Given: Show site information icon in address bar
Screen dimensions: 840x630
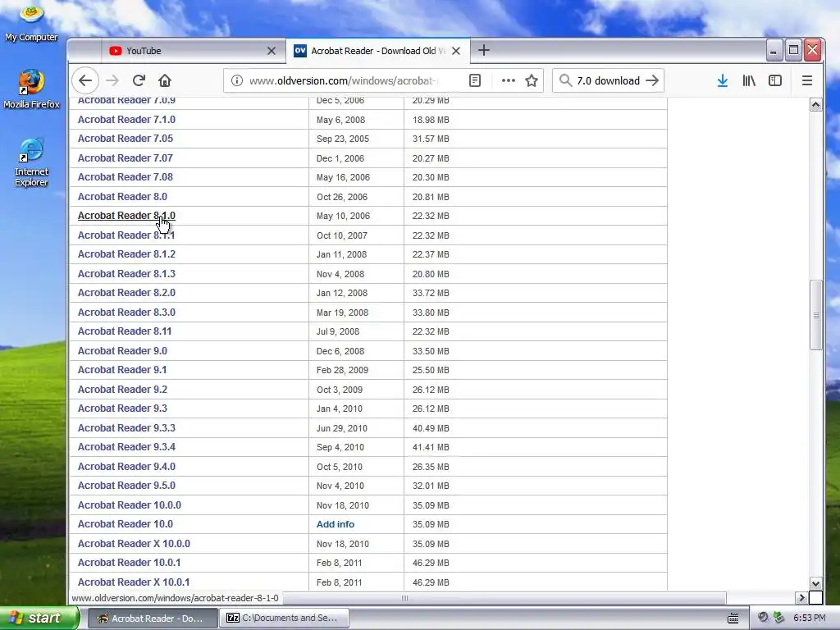Looking at the screenshot, I should (x=237, y=80).
